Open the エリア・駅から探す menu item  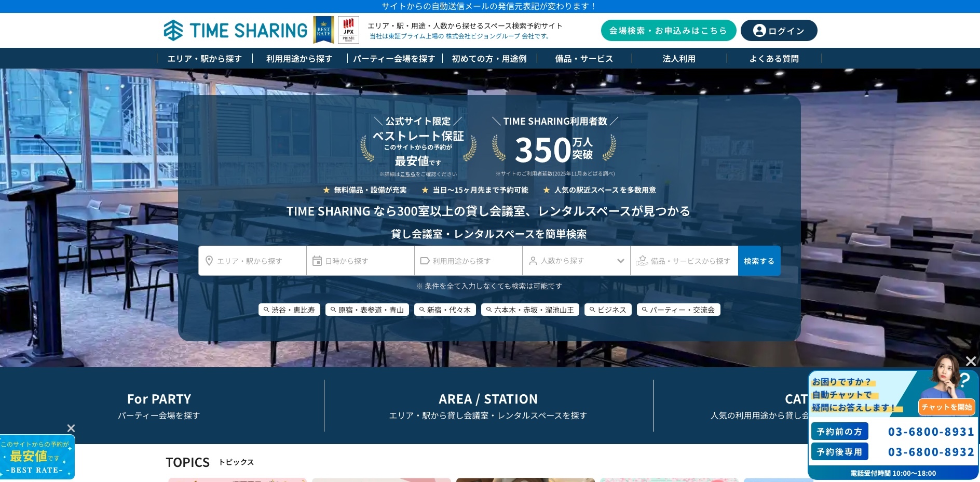tap(205, 59)
